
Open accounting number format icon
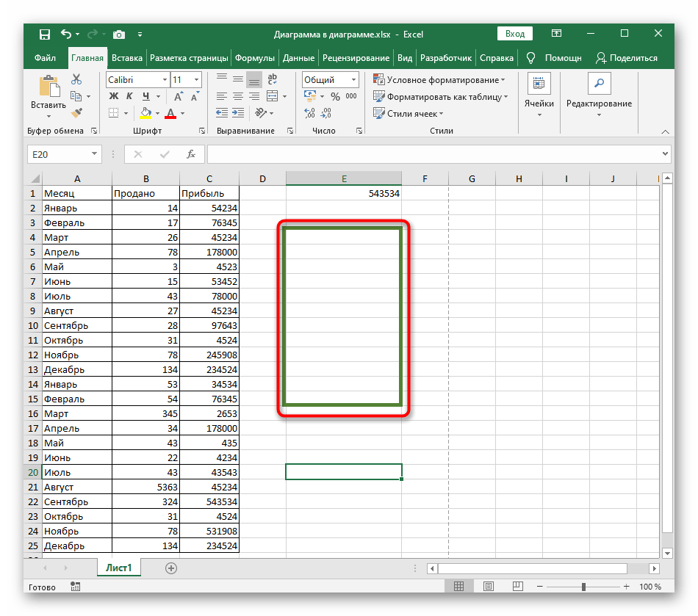point(310,95)
